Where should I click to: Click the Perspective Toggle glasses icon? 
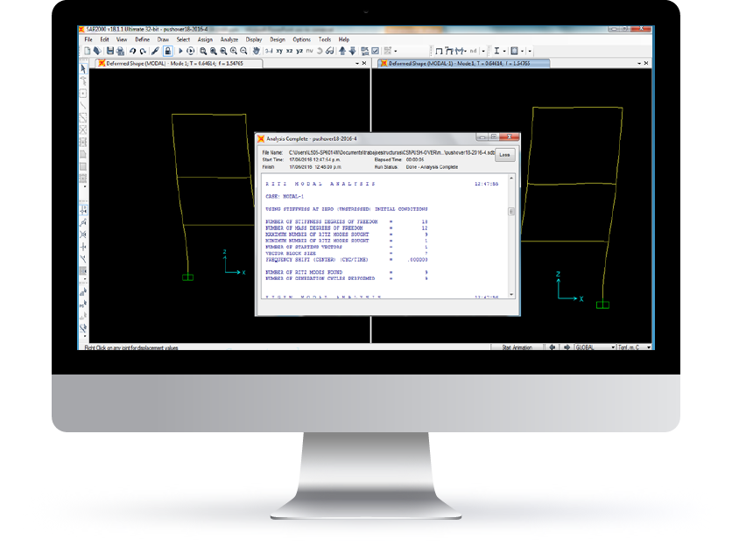click(x=329, y=51)
